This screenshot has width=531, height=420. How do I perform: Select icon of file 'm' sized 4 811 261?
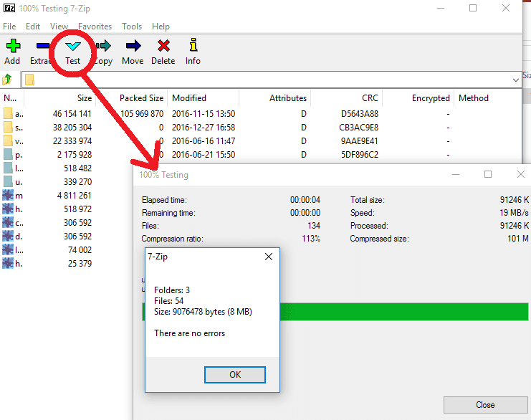pos(8,196)
